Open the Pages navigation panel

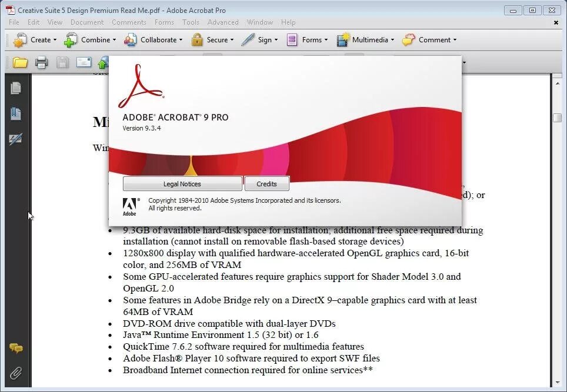(15, 88)
